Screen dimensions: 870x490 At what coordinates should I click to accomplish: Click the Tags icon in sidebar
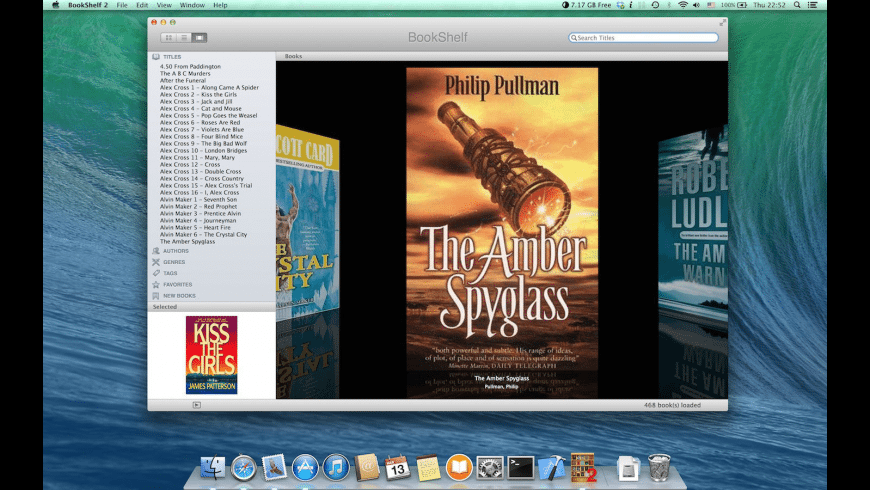pyautogui.click(x=156, y=273)
